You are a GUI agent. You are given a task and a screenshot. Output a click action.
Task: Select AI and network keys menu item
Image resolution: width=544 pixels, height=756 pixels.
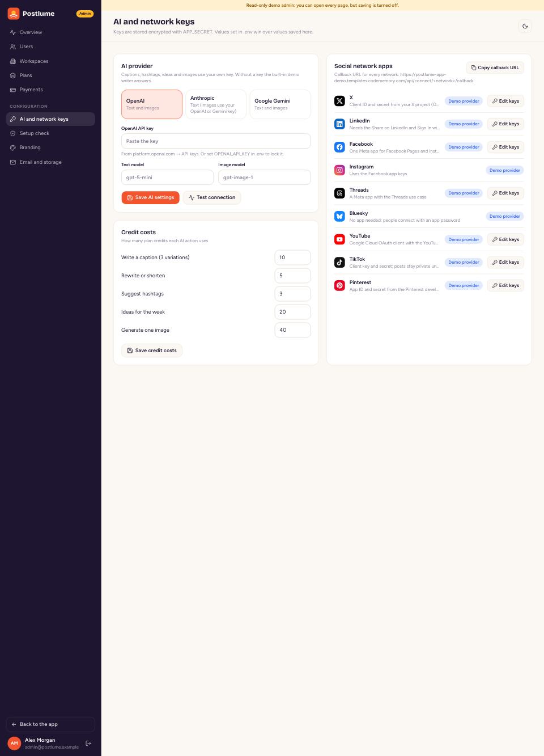pyautogui.click(x=50, y=119)
